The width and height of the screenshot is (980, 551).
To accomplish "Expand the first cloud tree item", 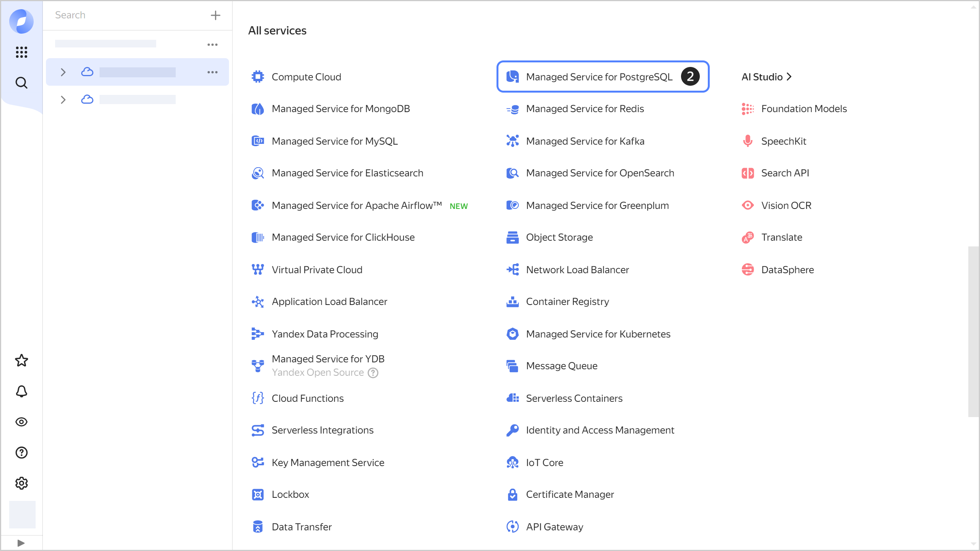I will (x=63, y=72).
